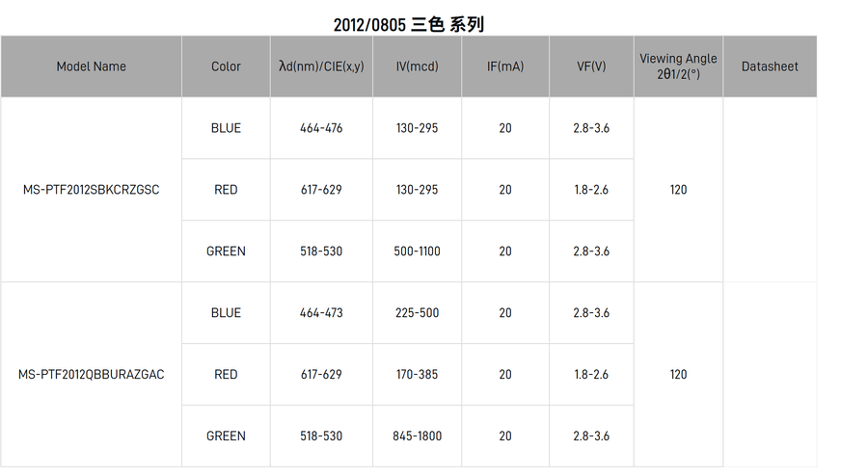The width and height of the screenshot is (868, 476).
Task: Click the 845-1800 intensity value
Action: pos(417,436)
